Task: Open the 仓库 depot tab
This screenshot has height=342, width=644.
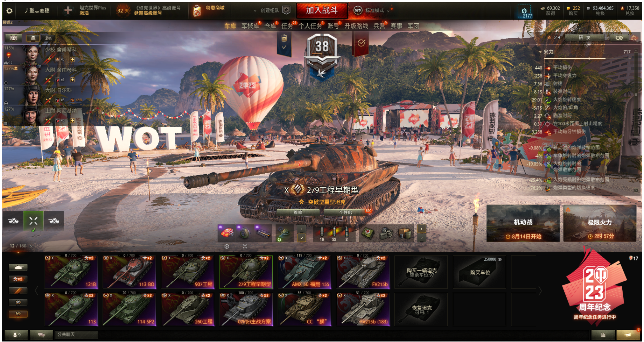Action: 270,26
